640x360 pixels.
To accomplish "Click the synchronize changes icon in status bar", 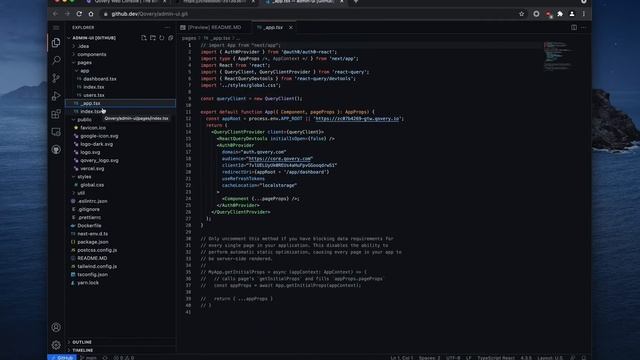I will click(x=105, y=358).
